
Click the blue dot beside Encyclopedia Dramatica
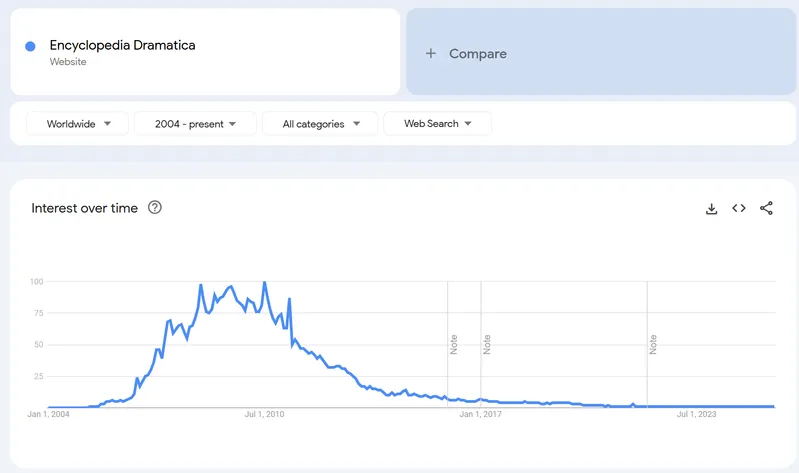click(x=30, y=46)
